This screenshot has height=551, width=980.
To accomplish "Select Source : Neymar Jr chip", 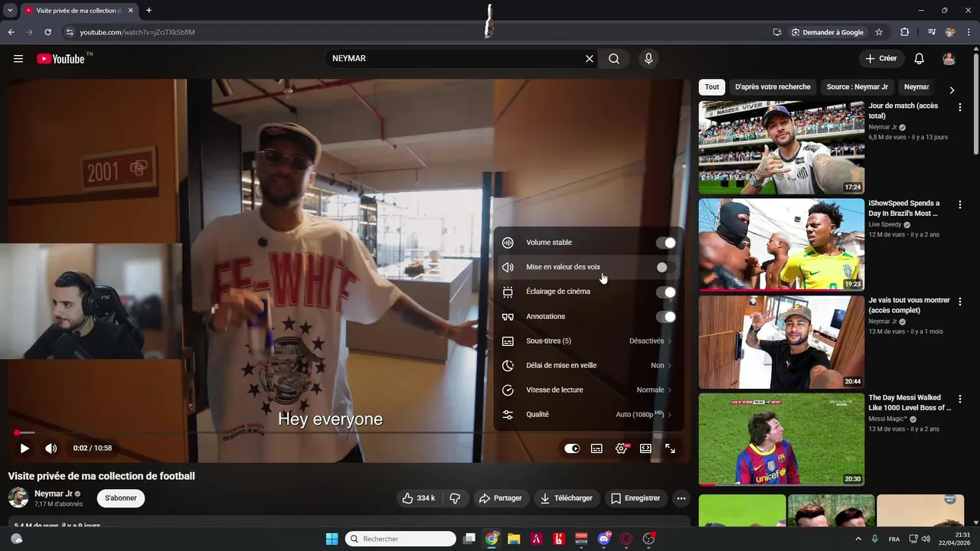I will [857, 87].
